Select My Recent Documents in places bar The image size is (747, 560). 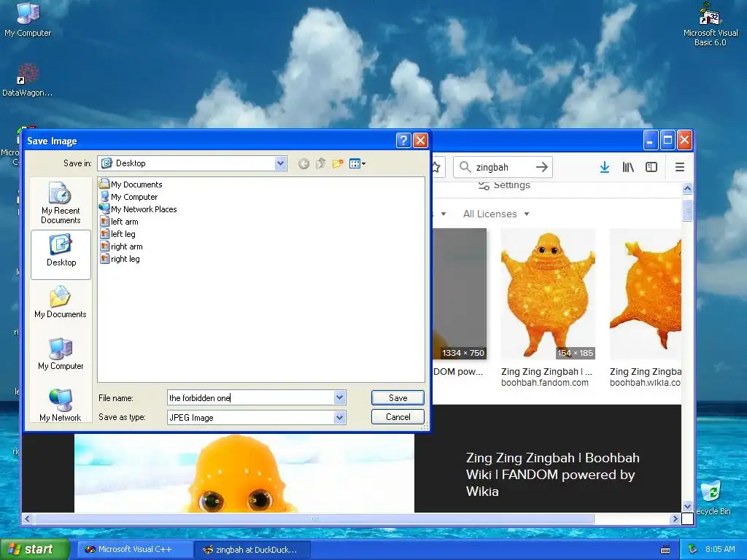pyautogui.click(x=61, y=203)
